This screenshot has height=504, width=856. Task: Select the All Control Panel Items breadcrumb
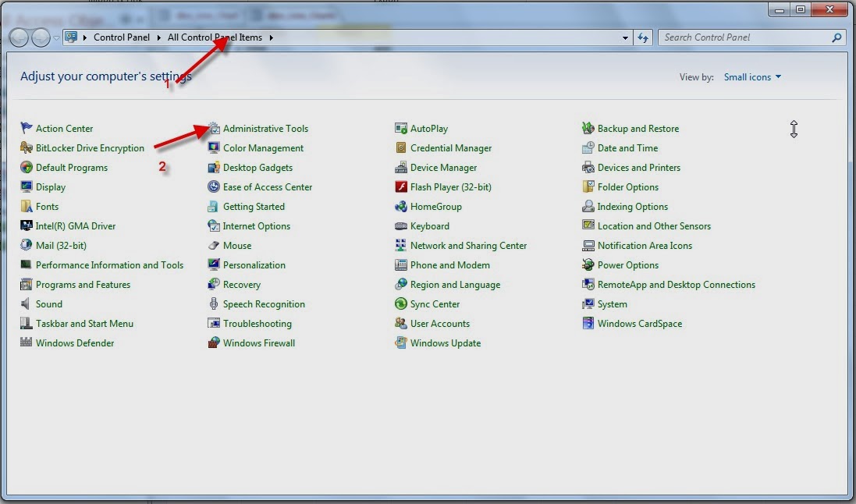click(x=215, y=37)
